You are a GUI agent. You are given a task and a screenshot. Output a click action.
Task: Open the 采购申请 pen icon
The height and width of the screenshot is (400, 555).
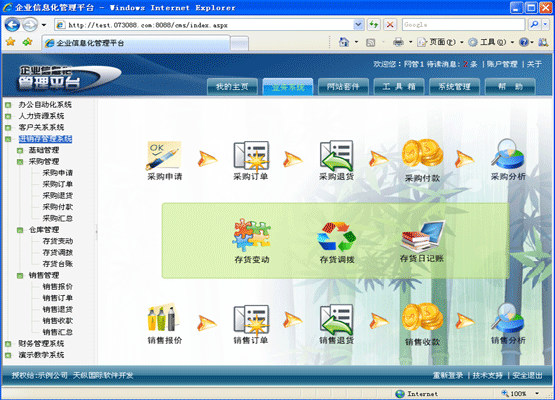pyautogui.click(x=164, y=155)
